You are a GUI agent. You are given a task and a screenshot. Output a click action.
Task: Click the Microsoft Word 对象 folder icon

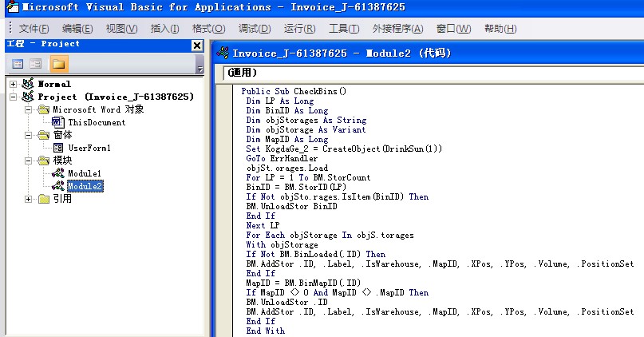pyautogui.click(x=44, y=109)
